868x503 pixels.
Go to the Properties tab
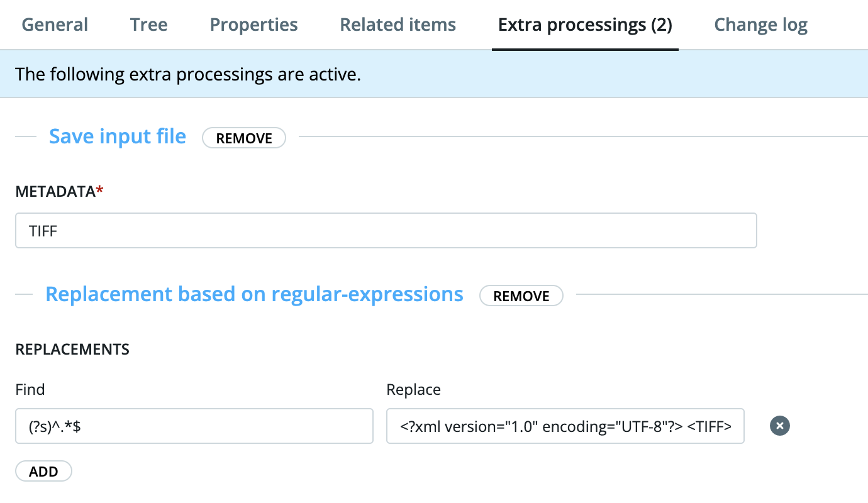click(254, 25)
